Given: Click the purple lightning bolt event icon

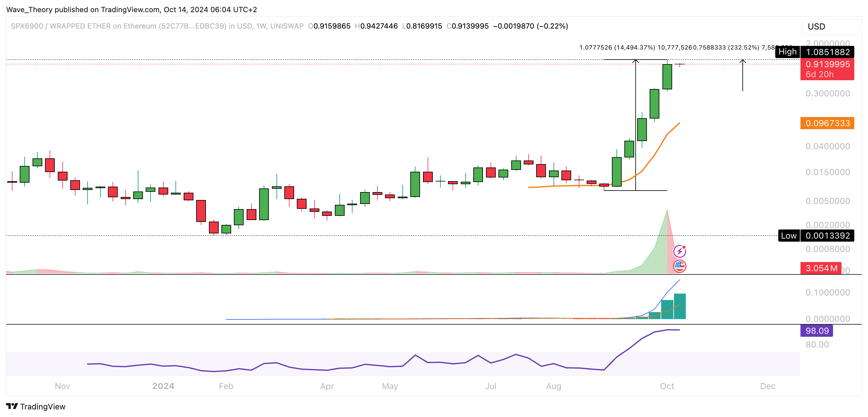Looking at the screenshot, I should pyautogui.click(x=679, y=251).
